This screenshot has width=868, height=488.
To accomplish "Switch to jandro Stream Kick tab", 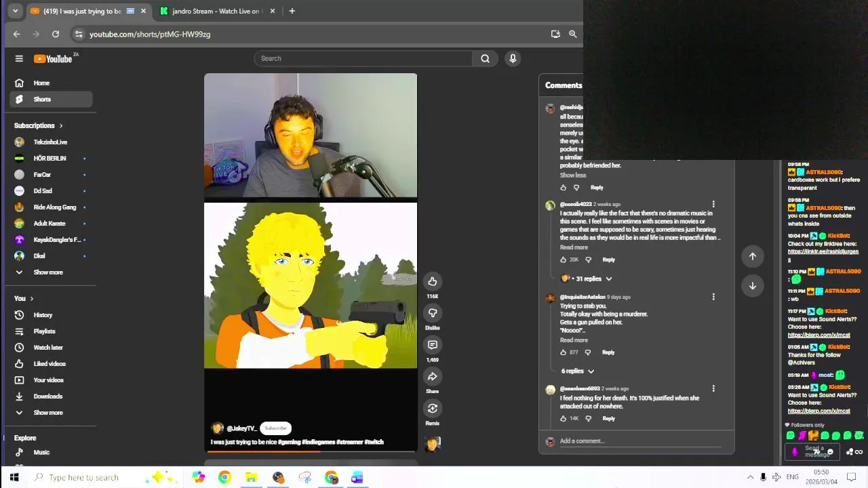I will tap(216, 11).
